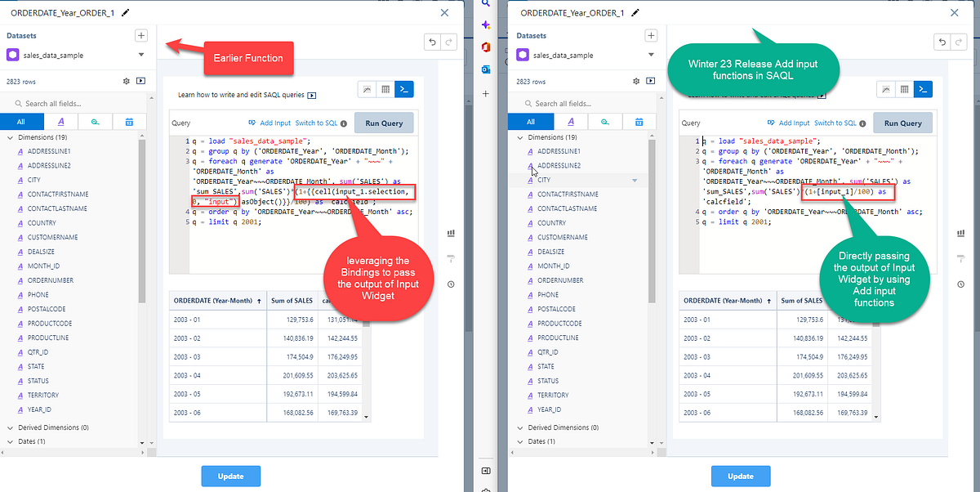Viewport: 980px width, 492px height.
Task: Open dataset settings gear in right panel
Action: [x=636, y=82]
